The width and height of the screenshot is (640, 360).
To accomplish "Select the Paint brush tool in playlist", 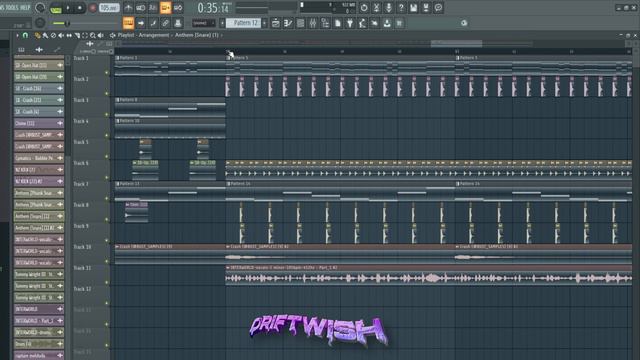I will (x=45, y=36).
